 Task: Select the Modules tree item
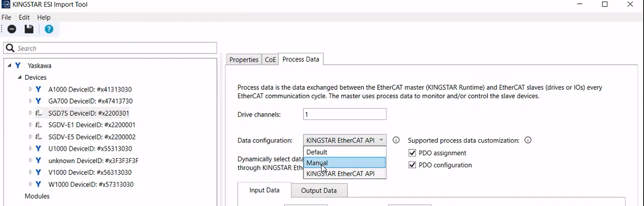37,196
